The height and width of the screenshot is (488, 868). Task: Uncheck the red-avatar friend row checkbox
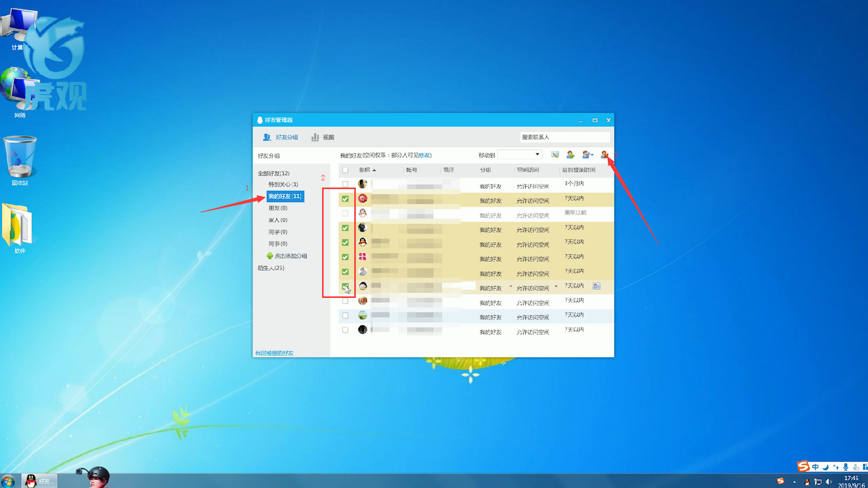(345, 199)
